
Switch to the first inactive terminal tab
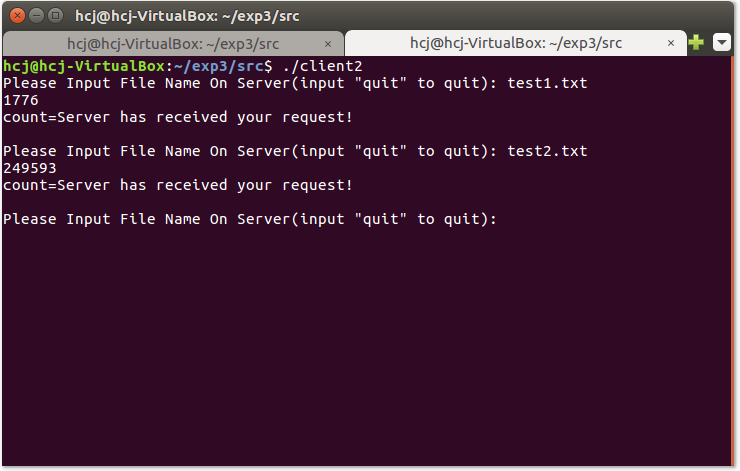coord(173,44)
